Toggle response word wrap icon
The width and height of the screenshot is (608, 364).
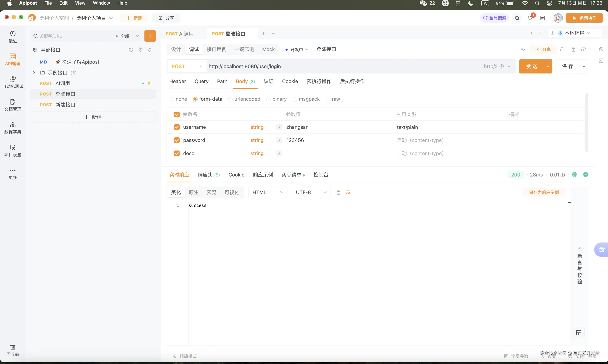point(348,192)
